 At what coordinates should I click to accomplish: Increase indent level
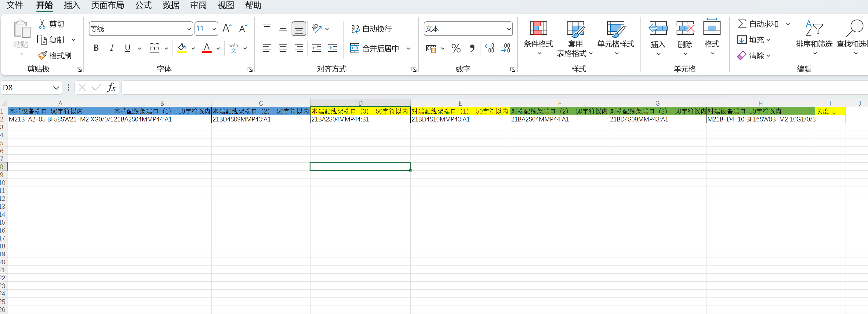point(332,48)
